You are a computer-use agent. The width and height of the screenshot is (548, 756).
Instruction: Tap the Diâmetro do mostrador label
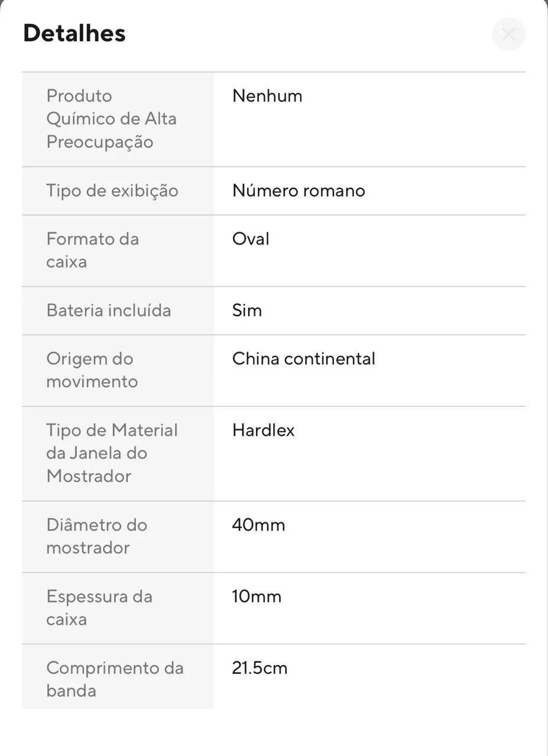click(96, 536)
